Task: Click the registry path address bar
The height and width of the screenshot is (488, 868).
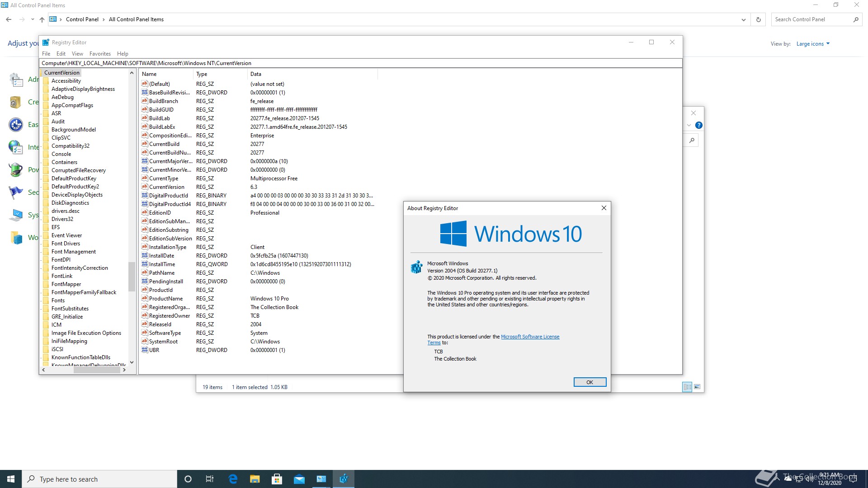Action: 360,63
